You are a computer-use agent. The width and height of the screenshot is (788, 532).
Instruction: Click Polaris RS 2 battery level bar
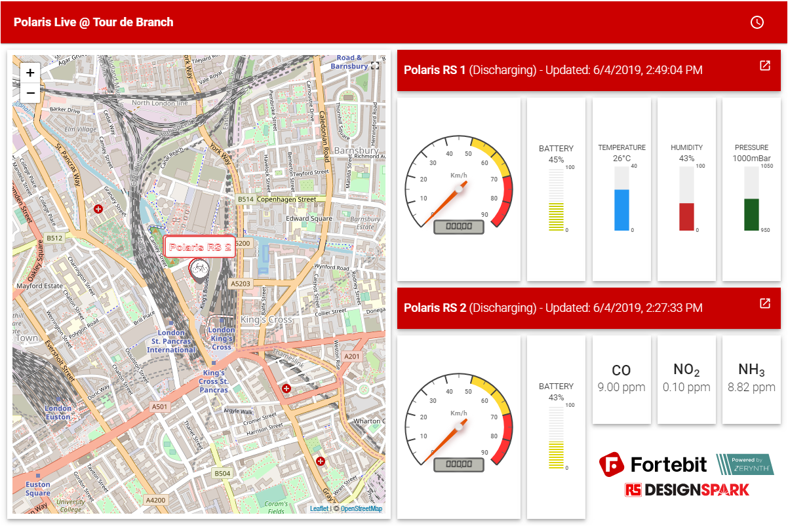coord(556,438)
